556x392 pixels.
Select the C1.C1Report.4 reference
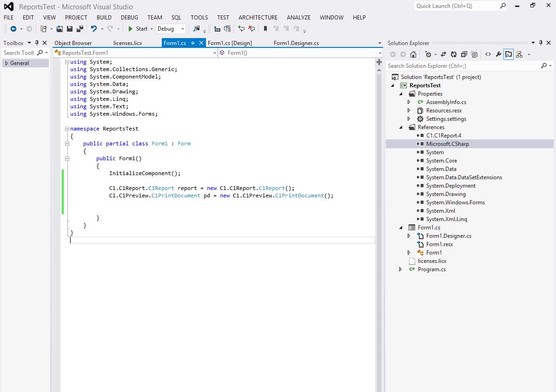tap(443, 135)
